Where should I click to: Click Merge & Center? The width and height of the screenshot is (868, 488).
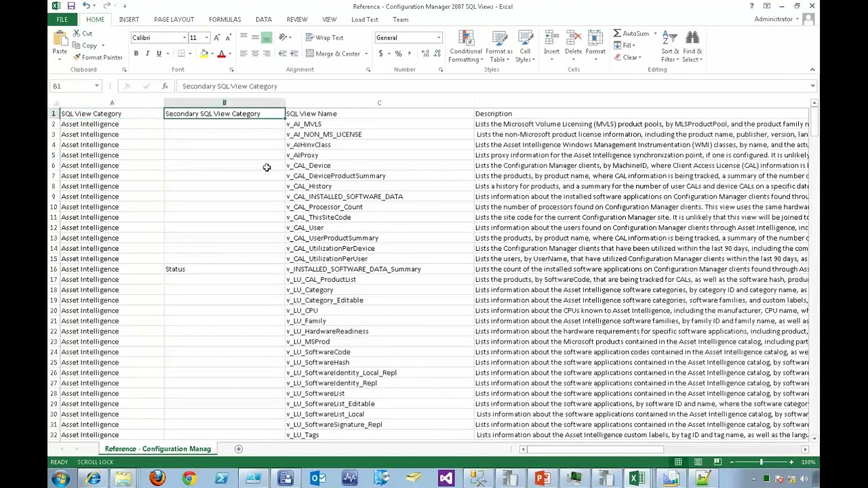coord(333,54)
